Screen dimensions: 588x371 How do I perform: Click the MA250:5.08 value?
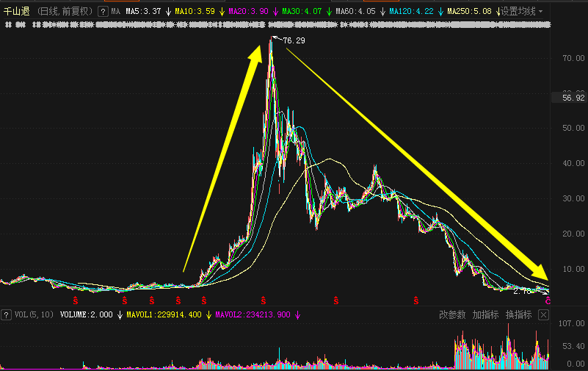tap(470, 12)
